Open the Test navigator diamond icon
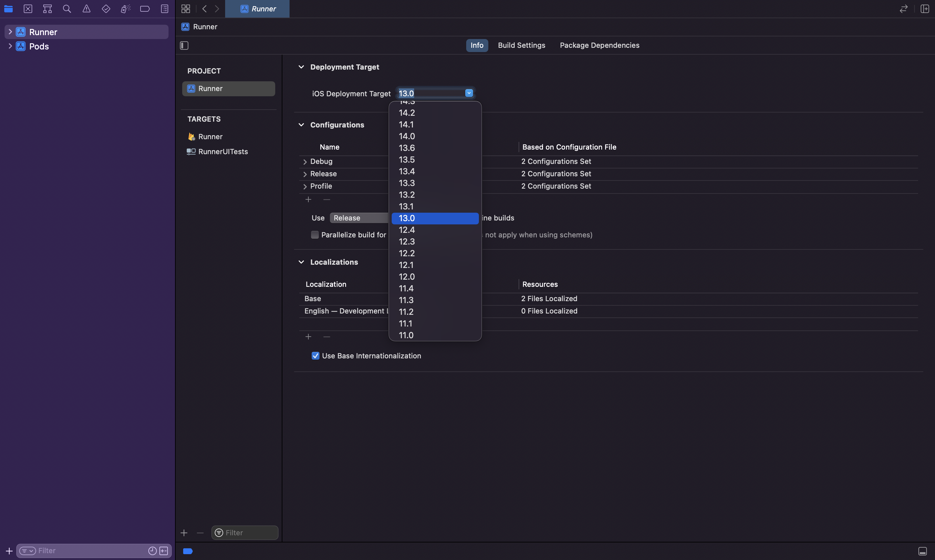This screenshot has width=935, height=560. click(106, 9)
